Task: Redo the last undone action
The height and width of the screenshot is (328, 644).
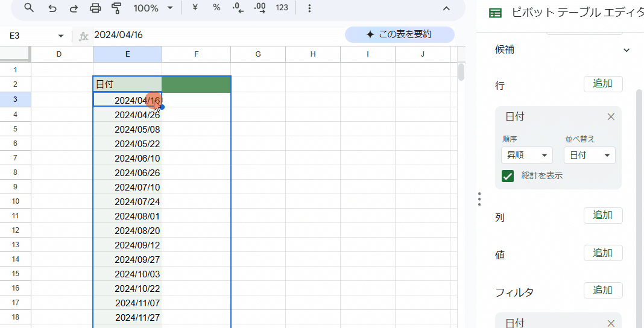Action: tap(74, 8)
